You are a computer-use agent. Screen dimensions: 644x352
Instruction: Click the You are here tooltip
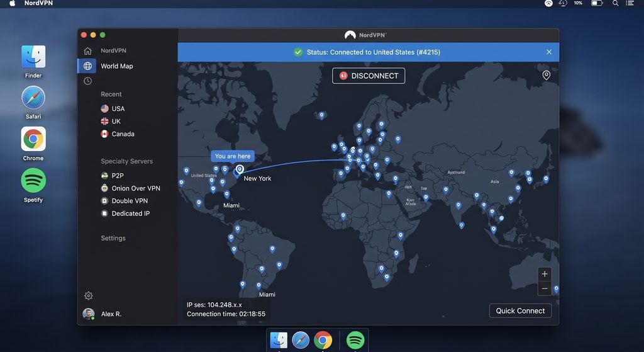pyautogui.click(x=233, y=156)
